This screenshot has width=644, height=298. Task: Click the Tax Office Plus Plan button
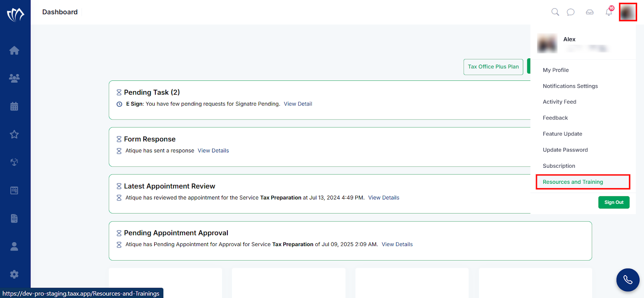coord(493,67)
